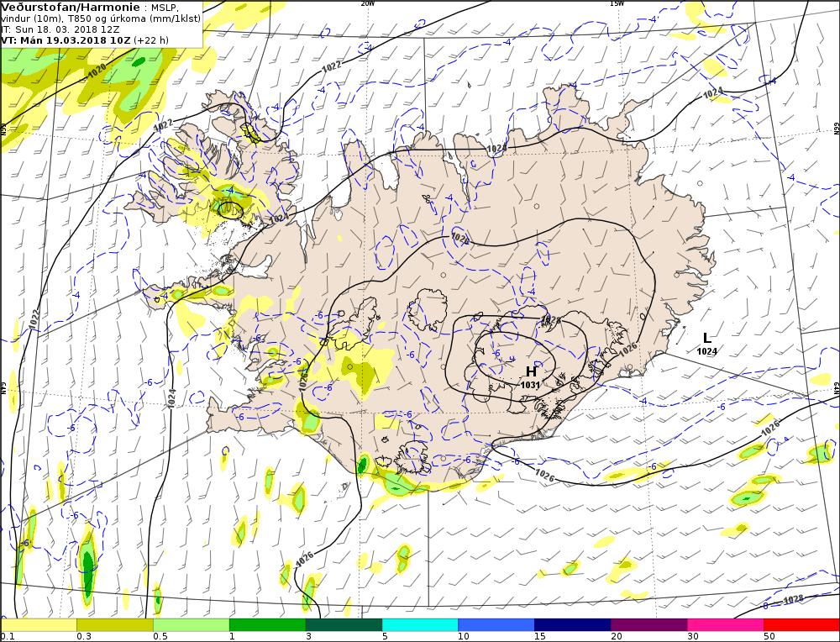Click the navy 15 mm legend swatch

[572, 625]
